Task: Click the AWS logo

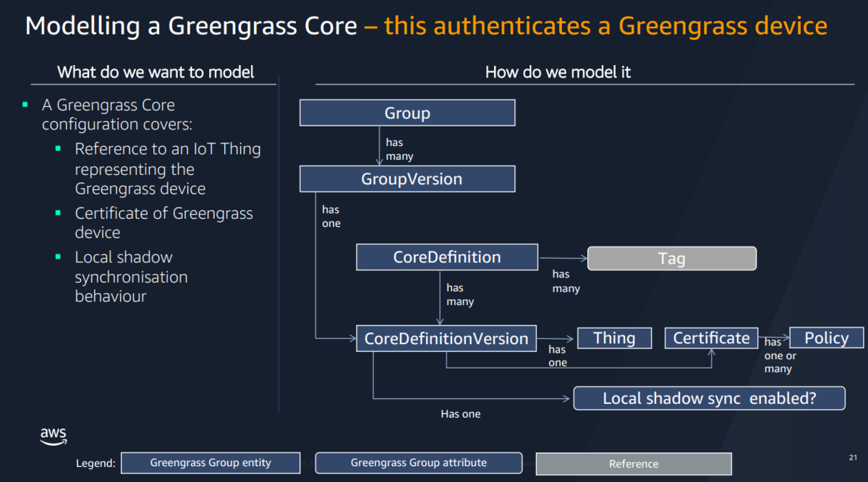Action: click(54, 436)
